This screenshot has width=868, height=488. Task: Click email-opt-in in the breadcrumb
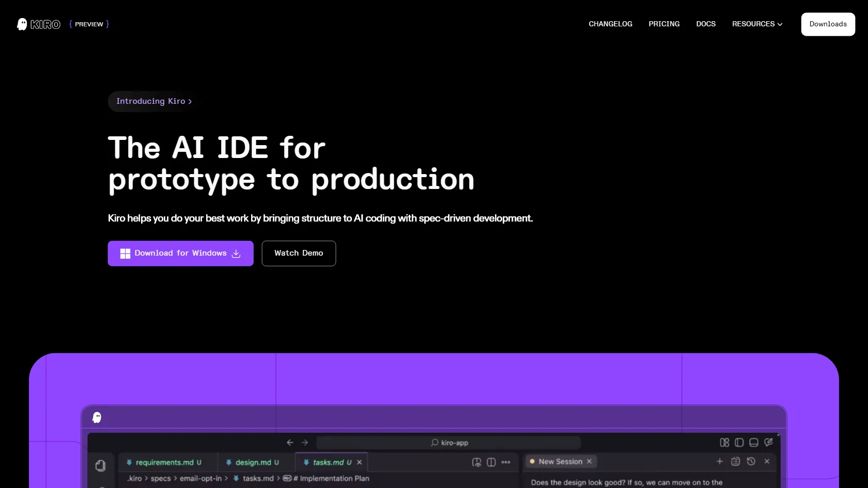coord(200,479)
